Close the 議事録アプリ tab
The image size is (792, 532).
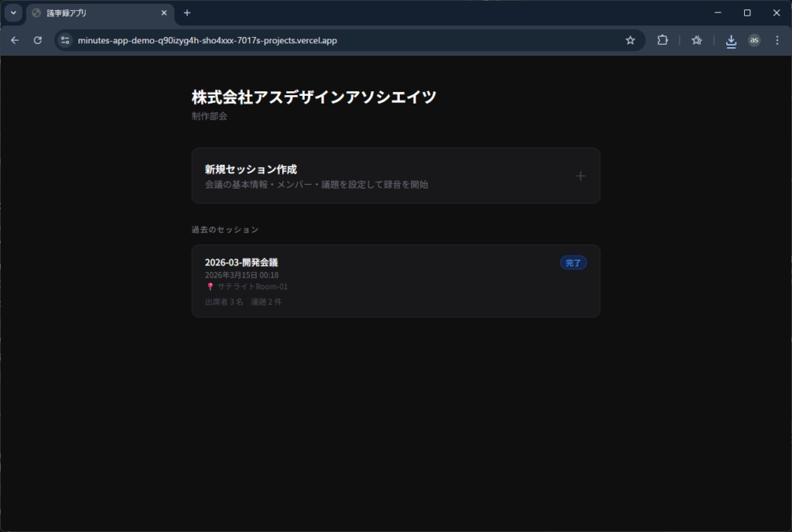pyautogui.click(x=163, y=13)
